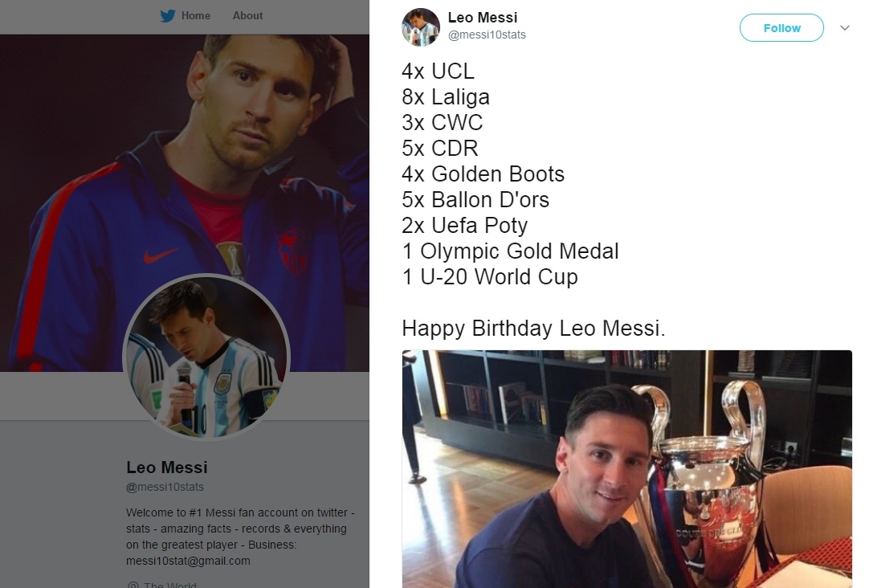Open Leo Messi name in tweet header
The height and width of the screenshot is (588, 869).
[x=482, y=18]
